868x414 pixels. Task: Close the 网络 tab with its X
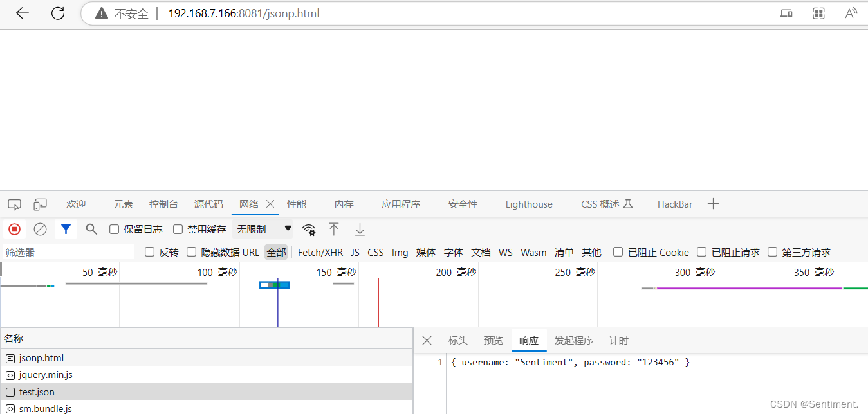pos(270,204)
